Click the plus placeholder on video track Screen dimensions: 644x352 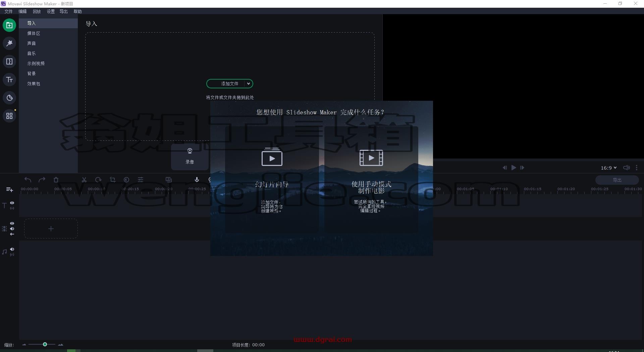coord(51,229)
